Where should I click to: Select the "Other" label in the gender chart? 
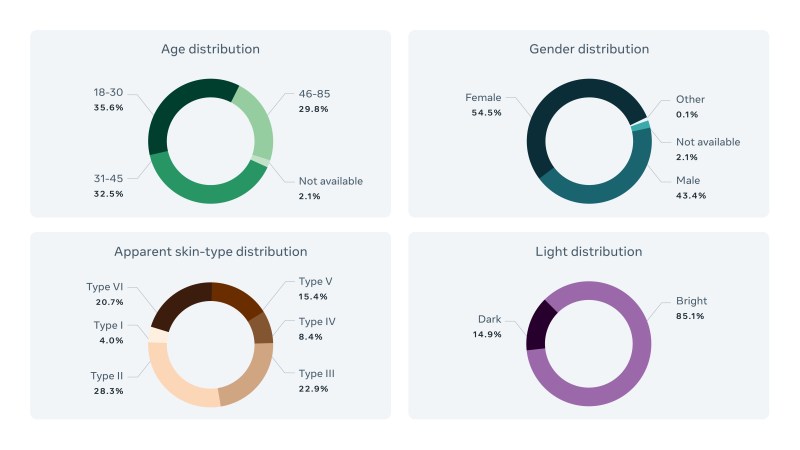(690, 99)
